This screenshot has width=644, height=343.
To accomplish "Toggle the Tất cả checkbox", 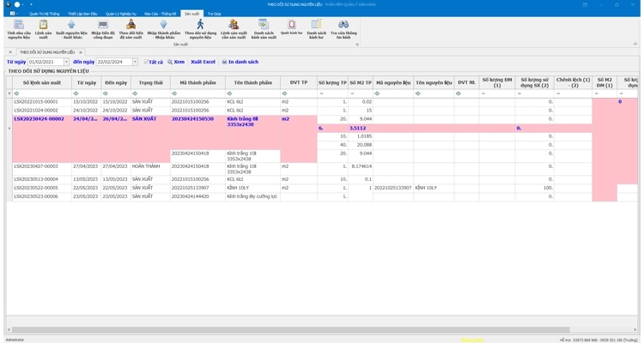I will (x=147, y=62).
